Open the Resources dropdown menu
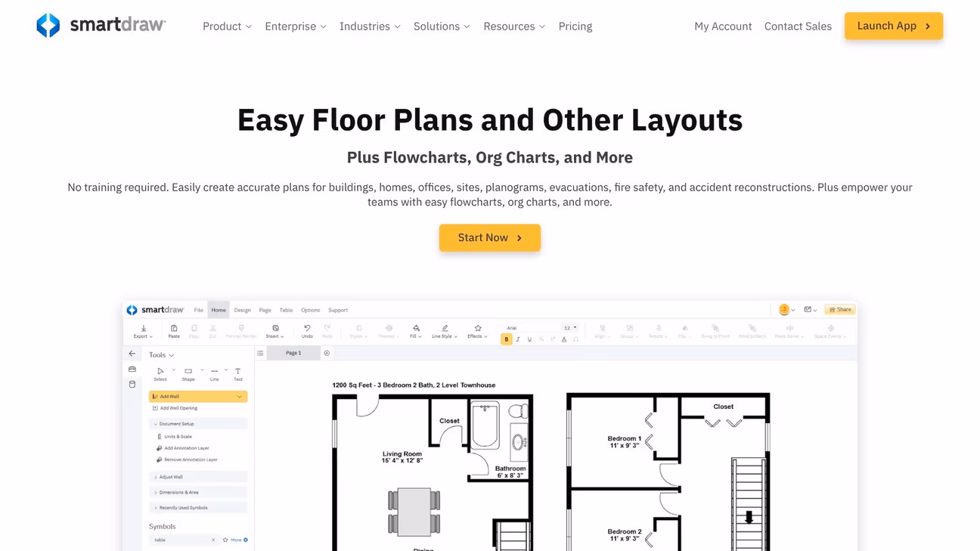Screen dimensions: 980x551 (x=514, y=26)
